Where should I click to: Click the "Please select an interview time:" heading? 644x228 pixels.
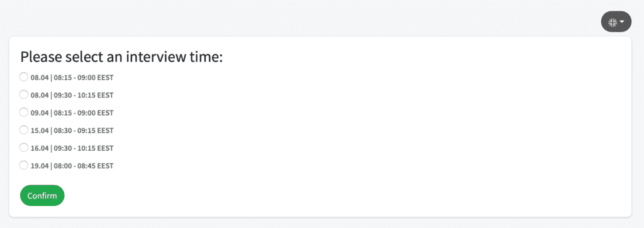click(x=121, y=57)
